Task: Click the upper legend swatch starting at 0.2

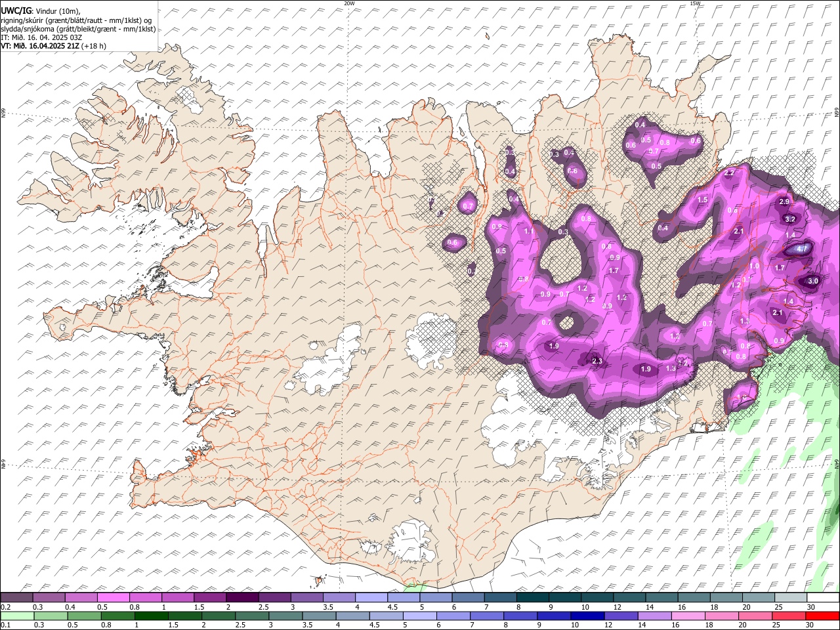Action: pos(16,598)
